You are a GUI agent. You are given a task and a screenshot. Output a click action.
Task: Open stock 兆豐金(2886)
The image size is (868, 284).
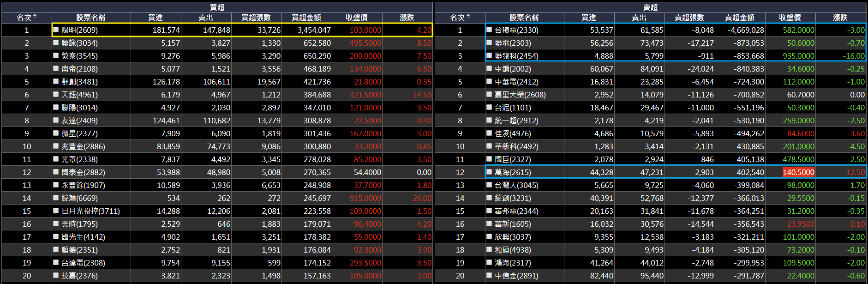coord(83,146)
